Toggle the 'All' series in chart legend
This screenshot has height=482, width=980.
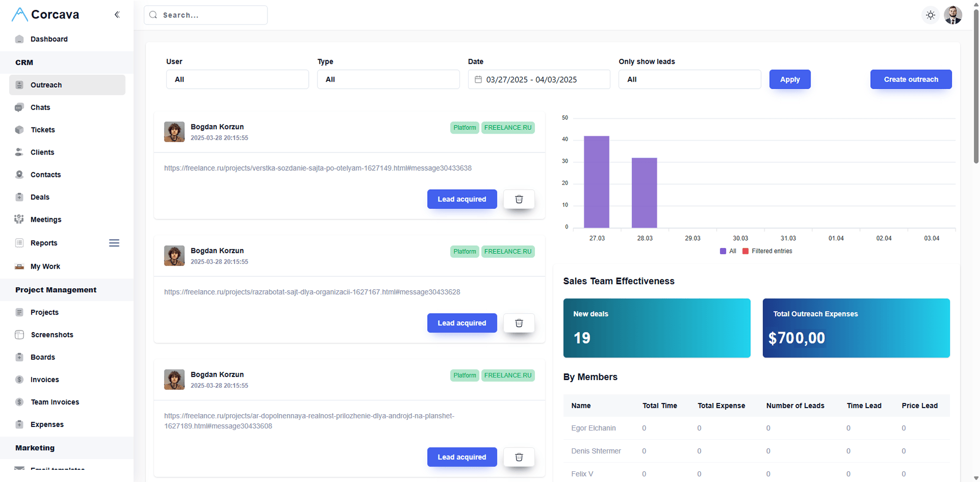click(x=728, y=251)
